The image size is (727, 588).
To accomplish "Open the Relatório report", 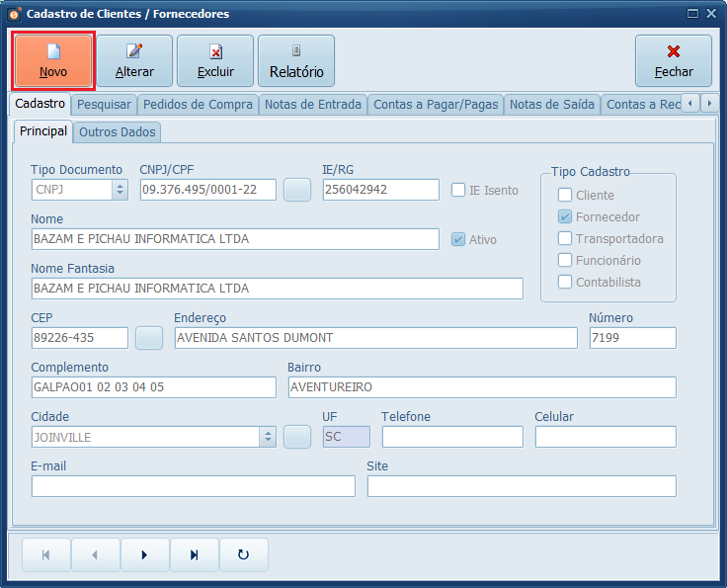I will coord(296,61).
